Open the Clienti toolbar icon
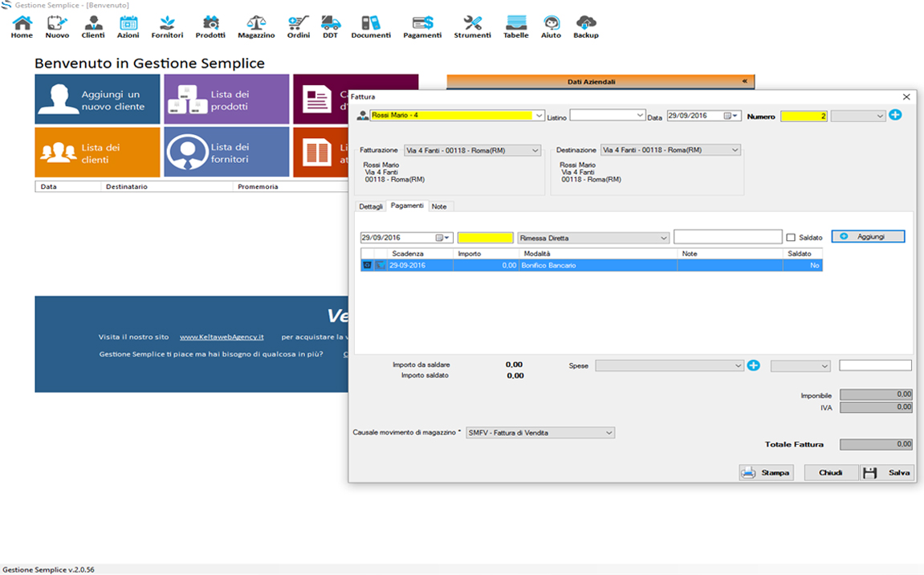 pos(93,27)
